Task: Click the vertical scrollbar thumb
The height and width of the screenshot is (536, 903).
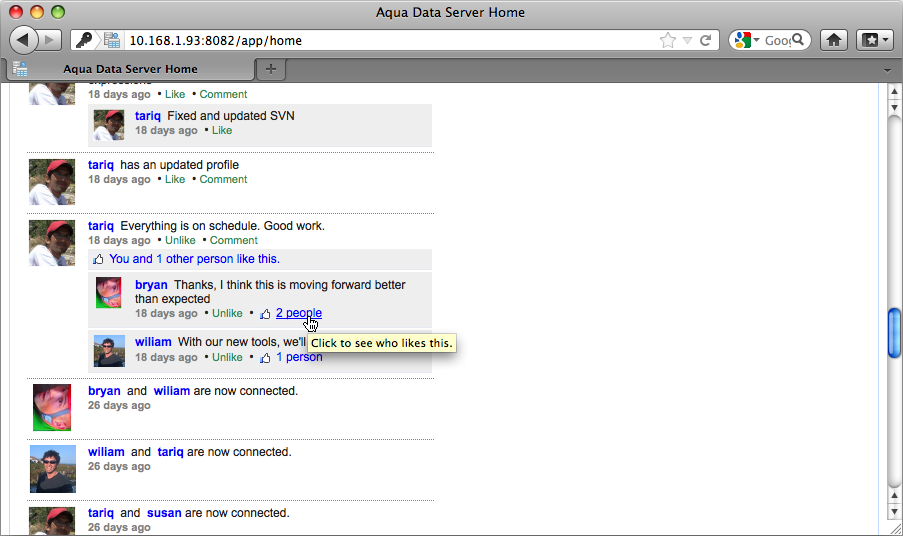Action: tap(894, 332)
